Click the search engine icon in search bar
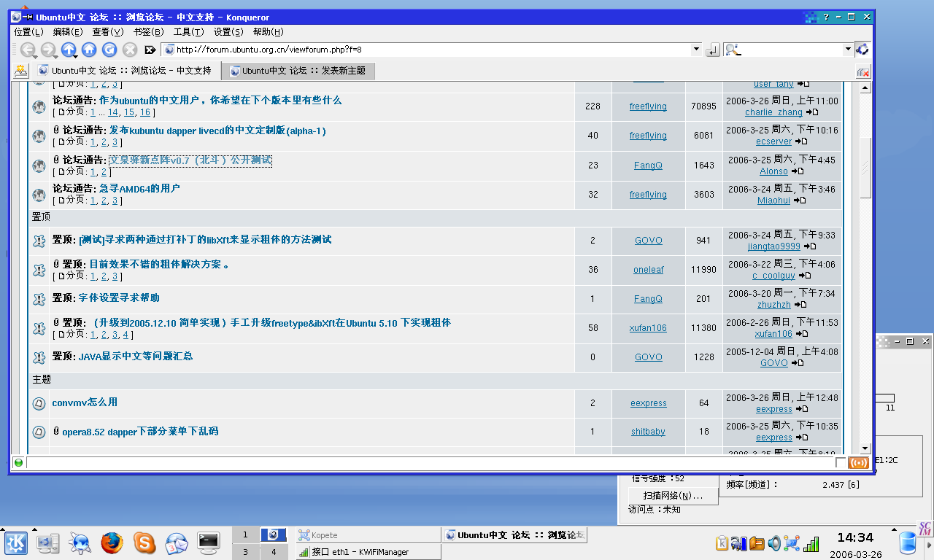 (x=732, y=50)
